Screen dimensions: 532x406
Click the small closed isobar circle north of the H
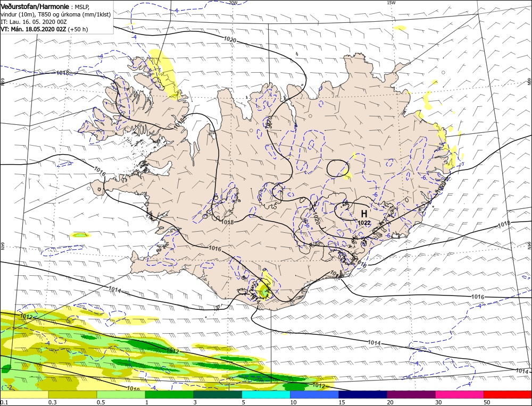338,168
